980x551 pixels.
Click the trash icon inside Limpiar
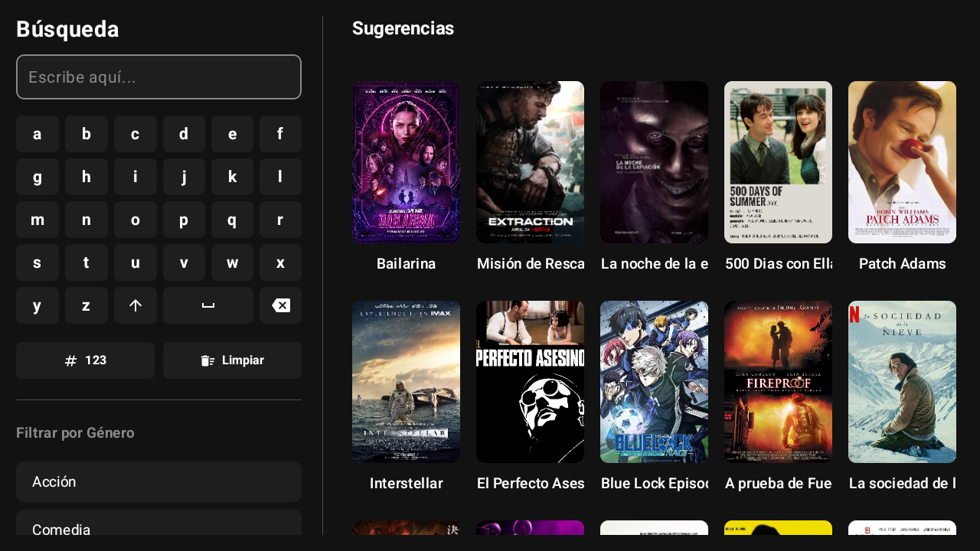pos(207,360)
